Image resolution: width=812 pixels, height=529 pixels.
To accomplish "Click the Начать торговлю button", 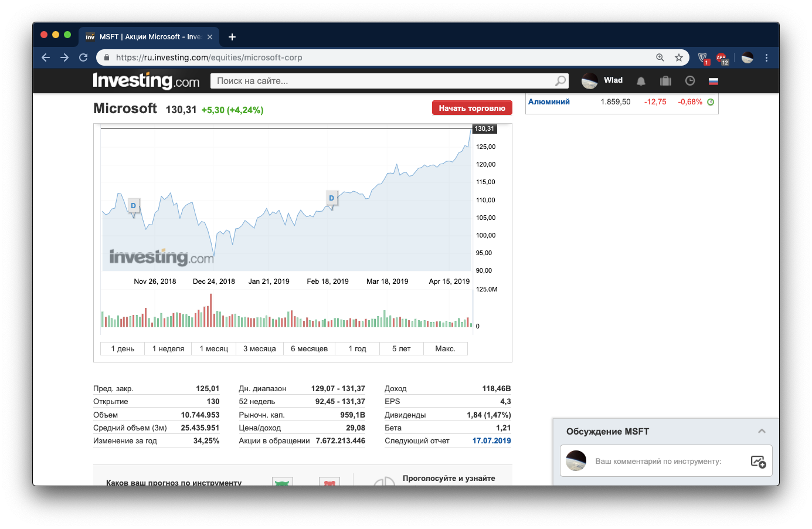I will 472,108.
